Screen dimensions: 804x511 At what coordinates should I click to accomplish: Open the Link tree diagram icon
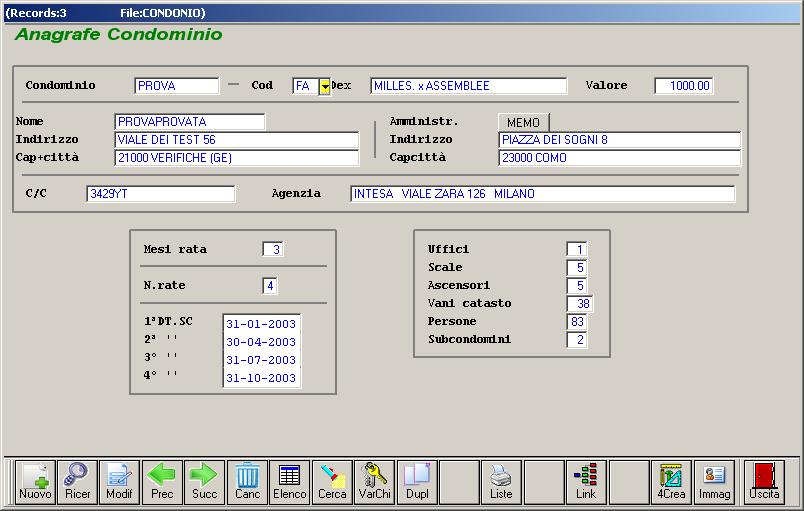(586, 482)
